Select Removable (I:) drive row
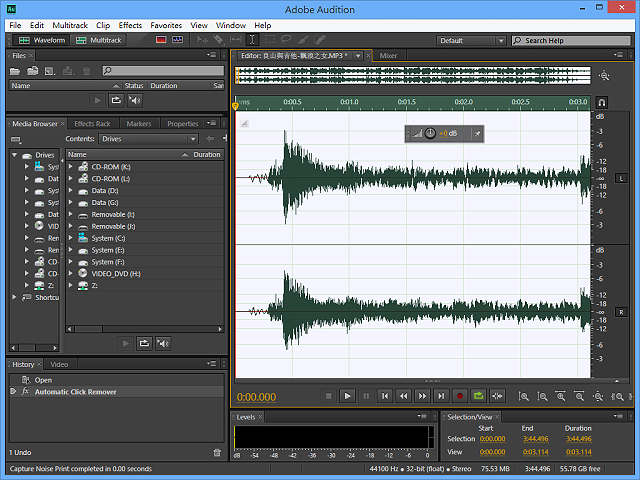This screenshot has height=480, width=640. pyautogui.click(x=145, y=214)
